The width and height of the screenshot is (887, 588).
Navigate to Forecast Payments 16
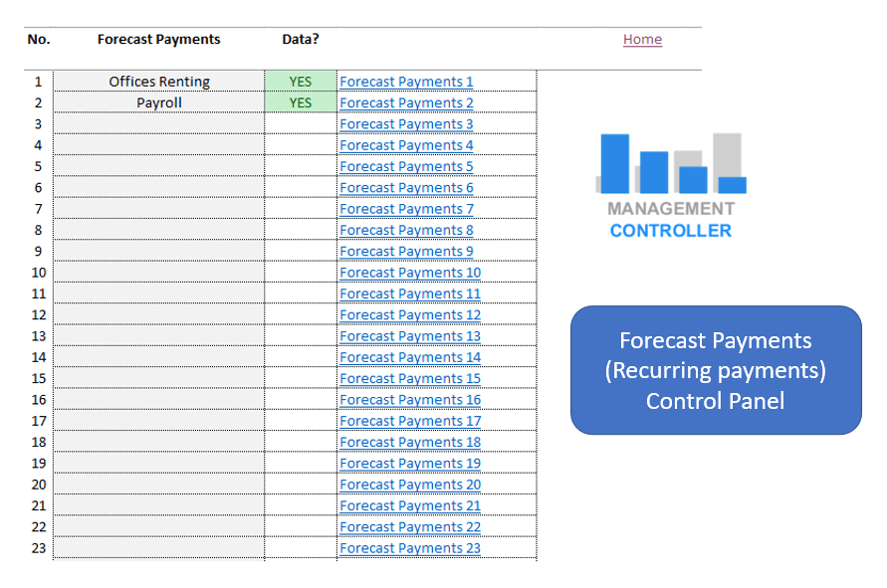(x=409, y=400)
